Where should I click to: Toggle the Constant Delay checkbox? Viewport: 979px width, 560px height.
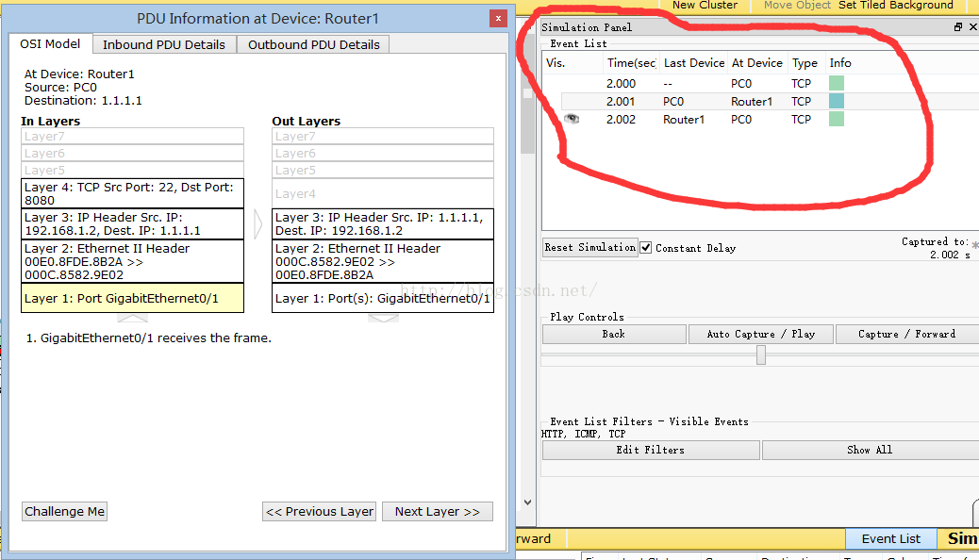(x=646, y=248)
